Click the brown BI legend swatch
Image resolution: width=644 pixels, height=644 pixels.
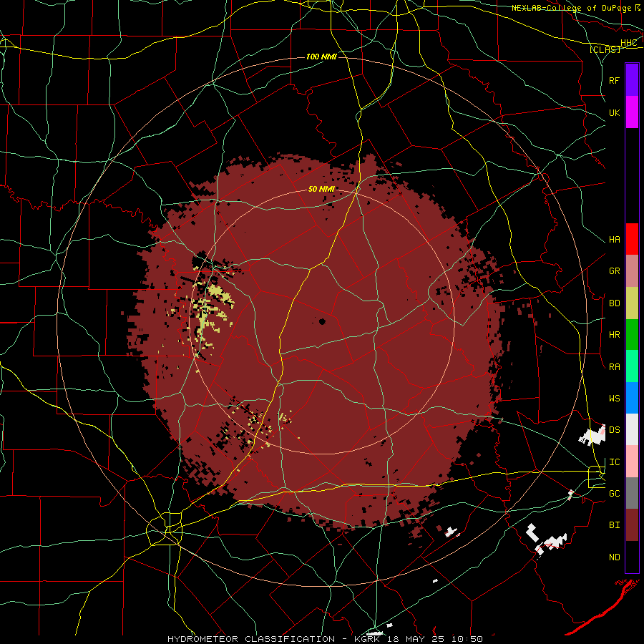[632, 525]
